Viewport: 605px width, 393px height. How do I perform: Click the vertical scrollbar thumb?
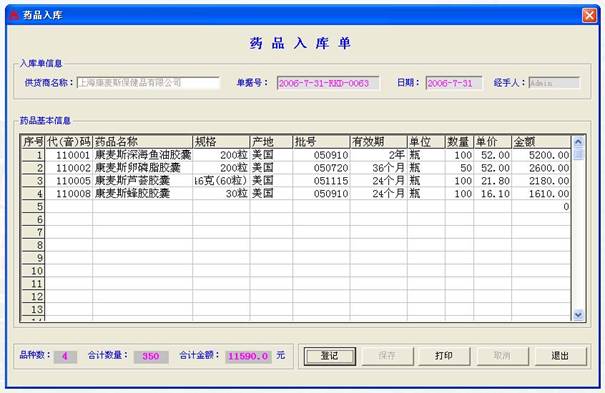[578, 154]
